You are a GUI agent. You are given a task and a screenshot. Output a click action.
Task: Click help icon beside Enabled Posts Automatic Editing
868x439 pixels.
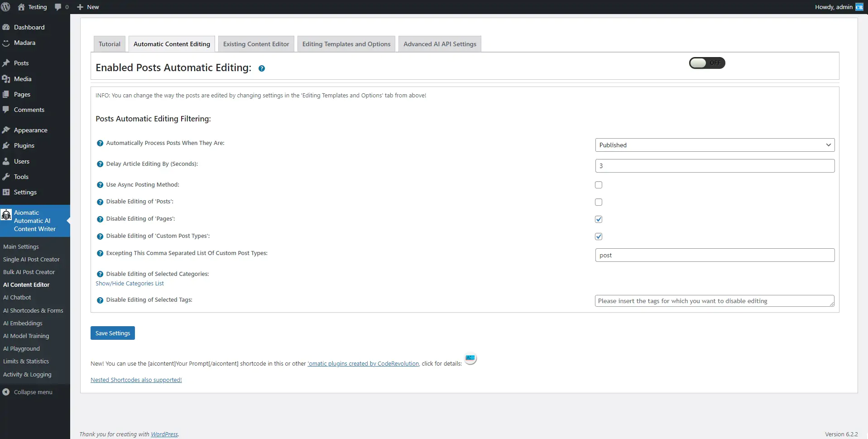point(262,68)
